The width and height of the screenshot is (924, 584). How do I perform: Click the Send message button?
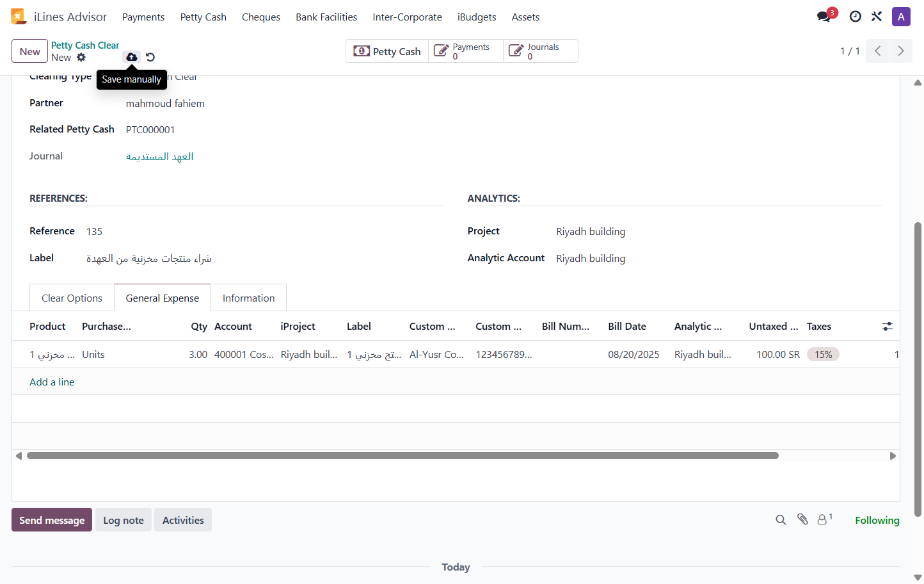(x=52, y=520)
